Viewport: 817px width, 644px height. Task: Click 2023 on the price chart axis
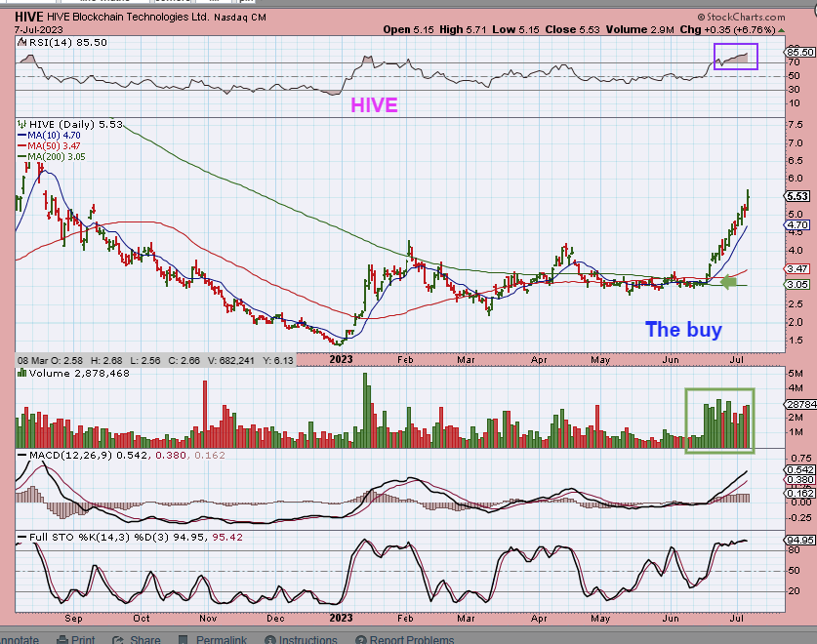click(x=342, y=359)
